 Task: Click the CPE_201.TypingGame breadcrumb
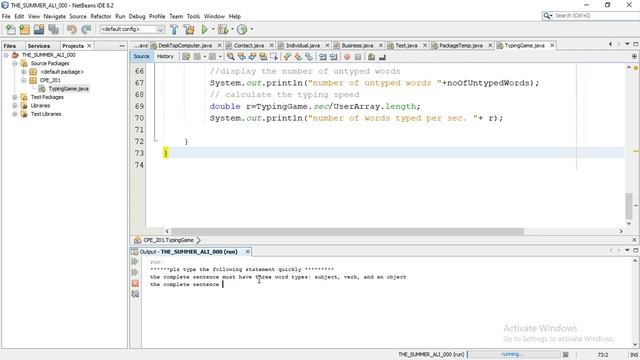click(168, 240)
